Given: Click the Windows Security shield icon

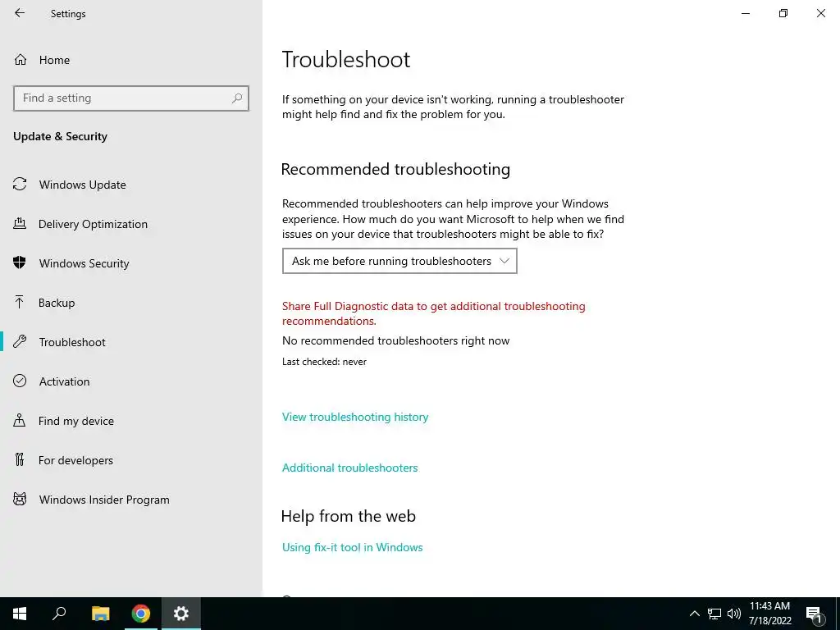Looking at the screenshot, I should click(20, 262).
